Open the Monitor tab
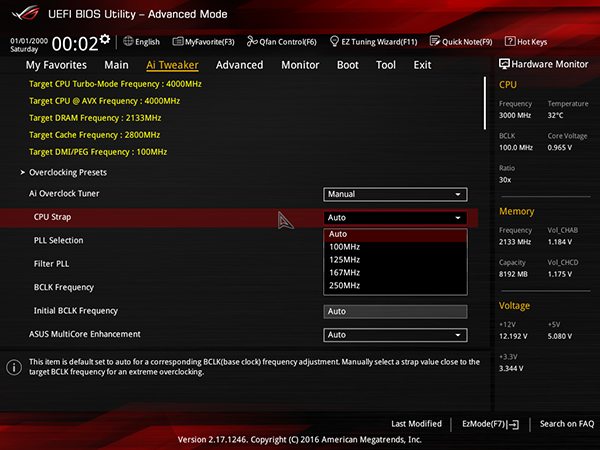The height and width of the screenshot is (450, 600). [300, 65]
